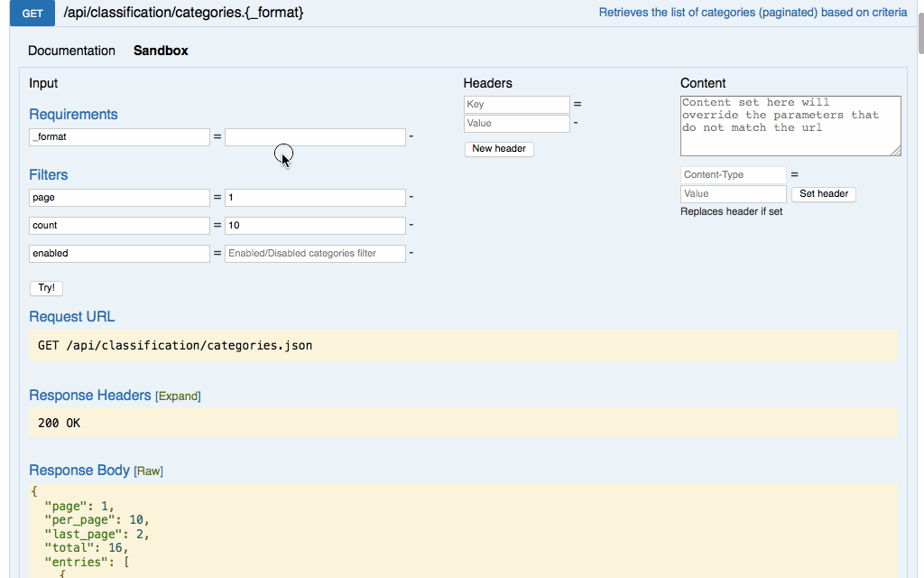Remove the _format requirement with its dash

pos(411,137)
